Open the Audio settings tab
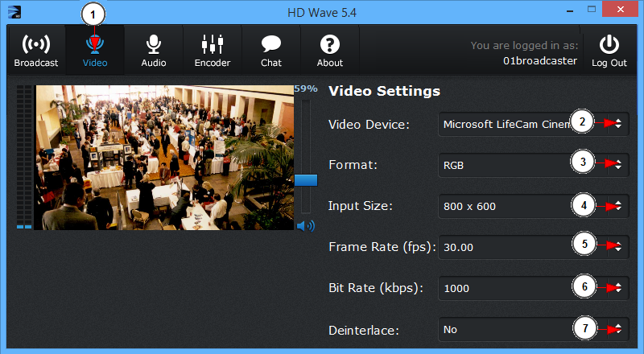 coord(154,50)
